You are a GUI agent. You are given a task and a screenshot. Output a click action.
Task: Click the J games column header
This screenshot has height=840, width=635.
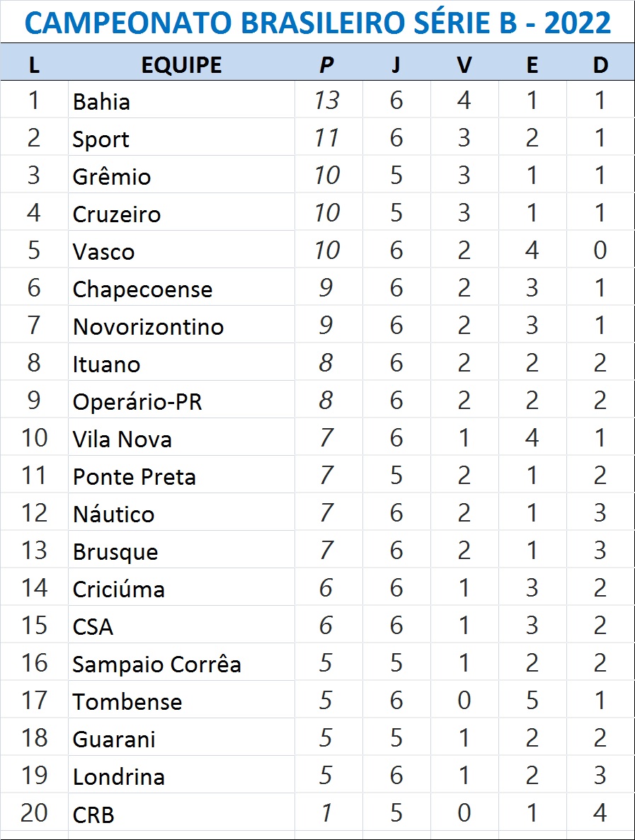pos(396,64)
